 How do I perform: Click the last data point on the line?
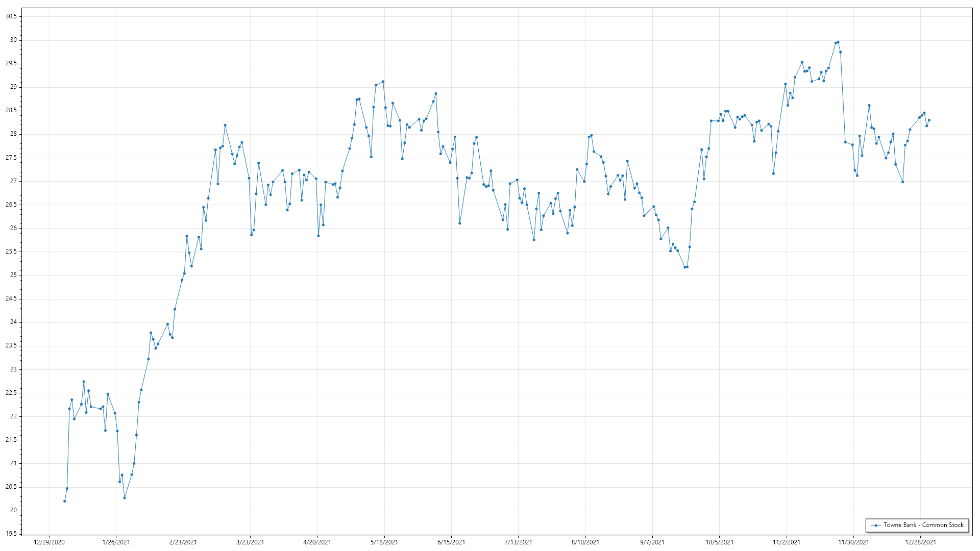[929, 120]
